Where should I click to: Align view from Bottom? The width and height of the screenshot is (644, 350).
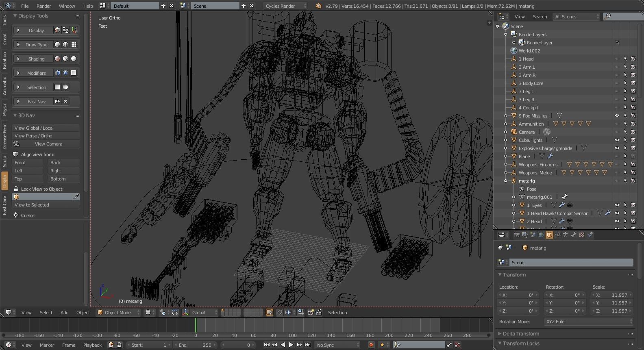tap(63, 178)
